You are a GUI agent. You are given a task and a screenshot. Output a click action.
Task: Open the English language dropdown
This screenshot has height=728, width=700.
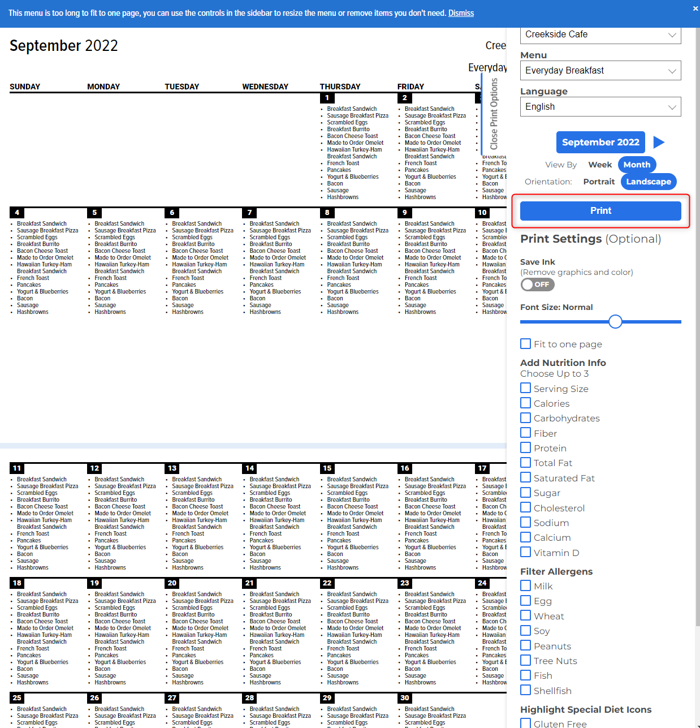tap(600, 107)
